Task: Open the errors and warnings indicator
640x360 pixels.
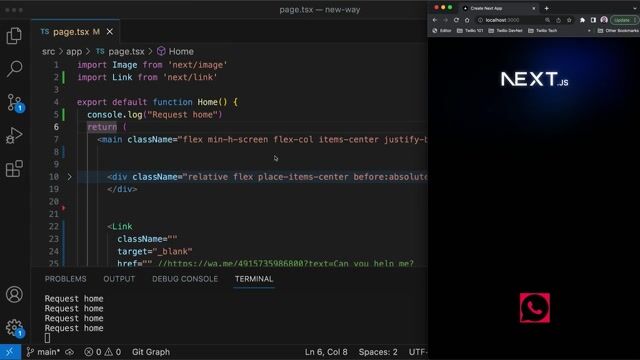Action: click(x=102, y=352)
